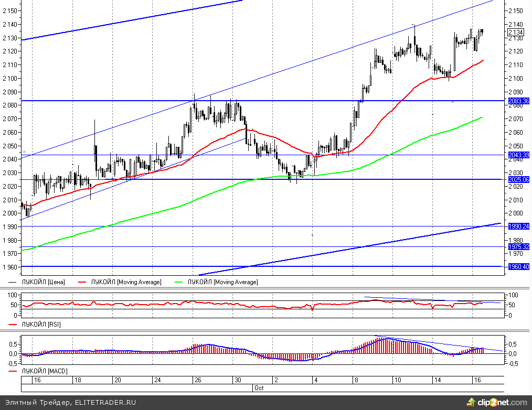
Task: Click the 1960.40 level price tag
Action: tap(518, 267)
